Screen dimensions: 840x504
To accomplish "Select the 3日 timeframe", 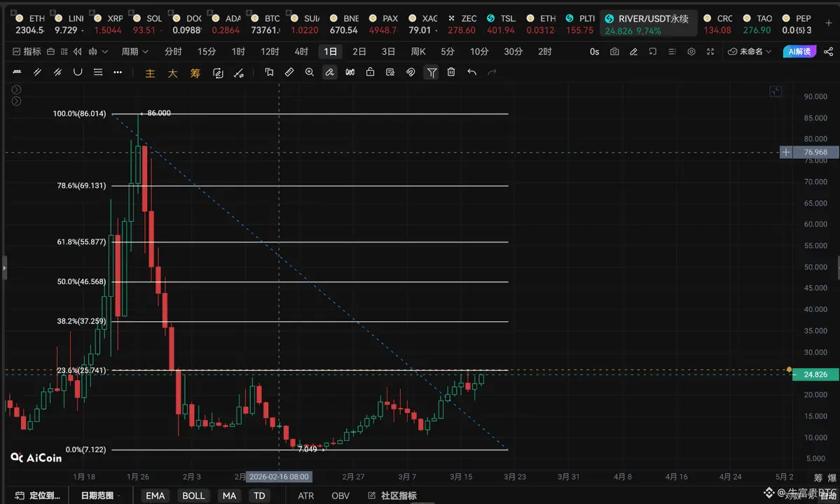I will [388, 51].
